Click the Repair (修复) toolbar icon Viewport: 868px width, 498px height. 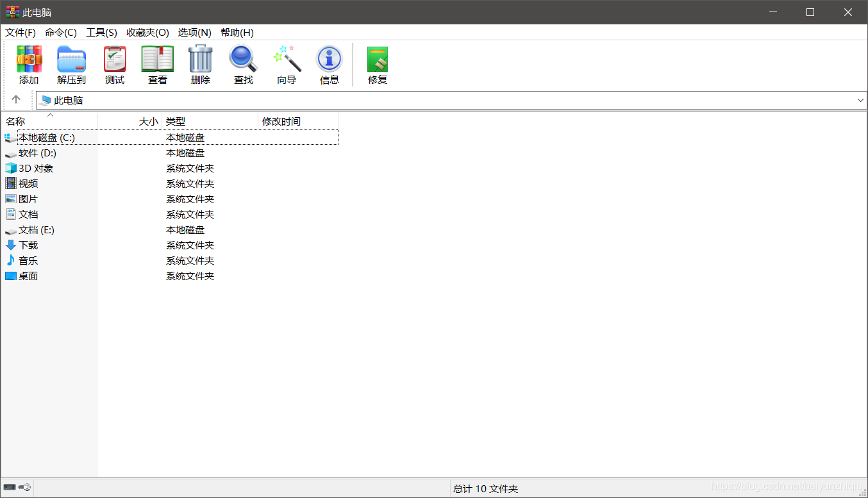coord(378,59)
